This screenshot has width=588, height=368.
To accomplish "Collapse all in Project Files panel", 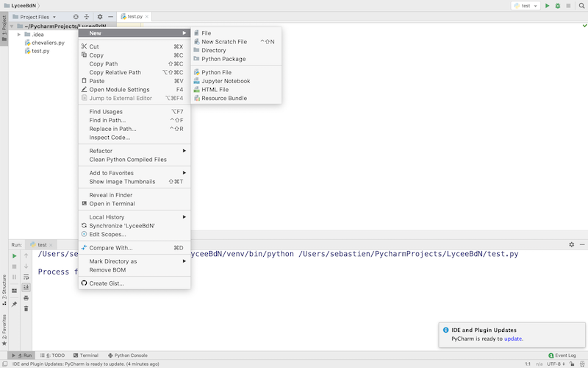I will [x=87, y=16].
